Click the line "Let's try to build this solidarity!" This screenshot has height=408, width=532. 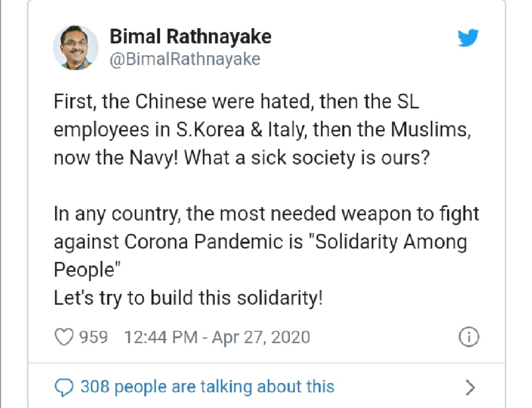[x=188, y=298]
